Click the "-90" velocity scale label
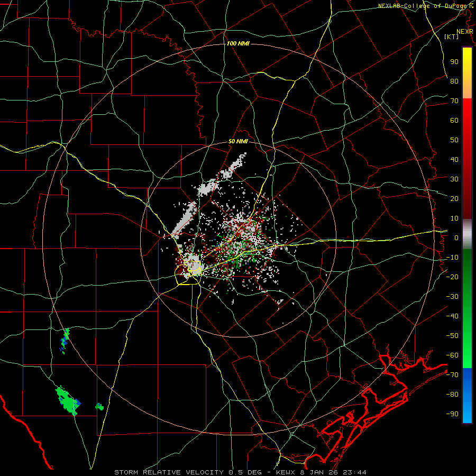 click(452, 414)
